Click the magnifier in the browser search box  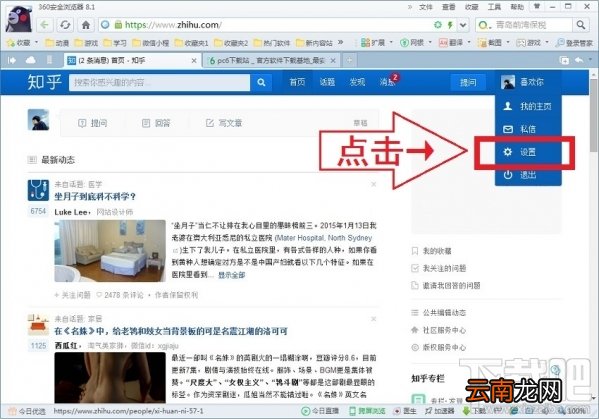(x=581, y=25)
